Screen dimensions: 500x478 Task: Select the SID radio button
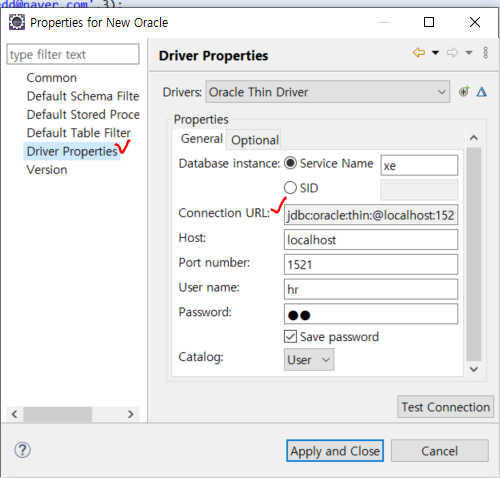[x=290, y=188]
